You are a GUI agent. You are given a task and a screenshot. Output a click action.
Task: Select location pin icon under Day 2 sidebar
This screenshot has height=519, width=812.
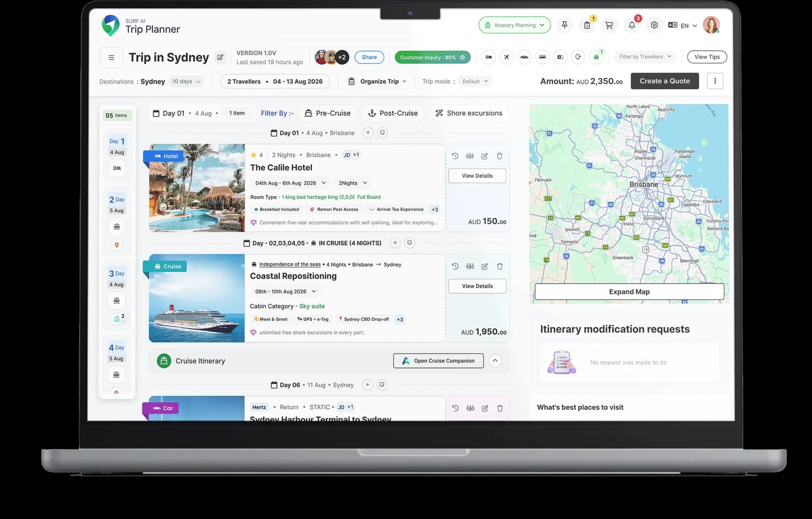117,245
